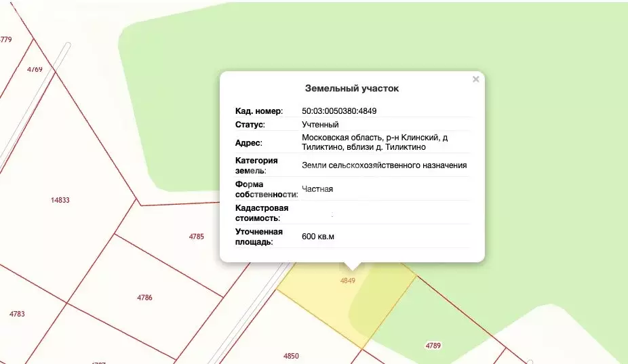This screenshot has height=364, width=628.
Task: Click the Земельный участок popup title
Action: point(352,89)
